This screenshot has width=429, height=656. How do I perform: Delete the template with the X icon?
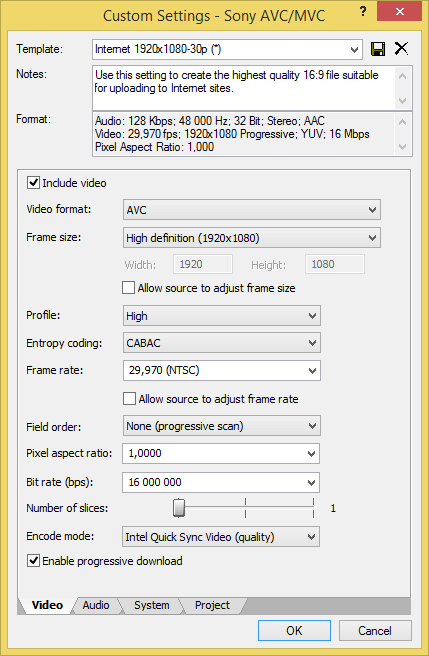(x=401, y=49)
